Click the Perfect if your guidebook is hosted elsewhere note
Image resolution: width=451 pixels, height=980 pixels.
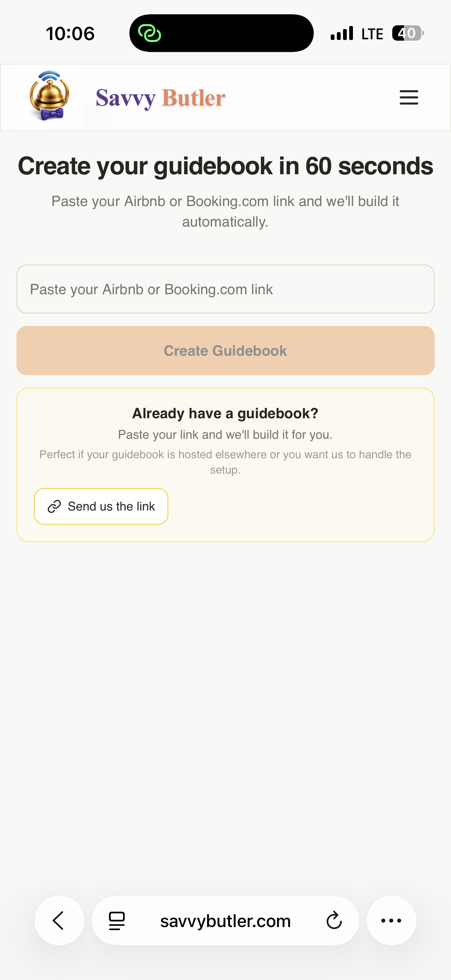tap(225, 462)
